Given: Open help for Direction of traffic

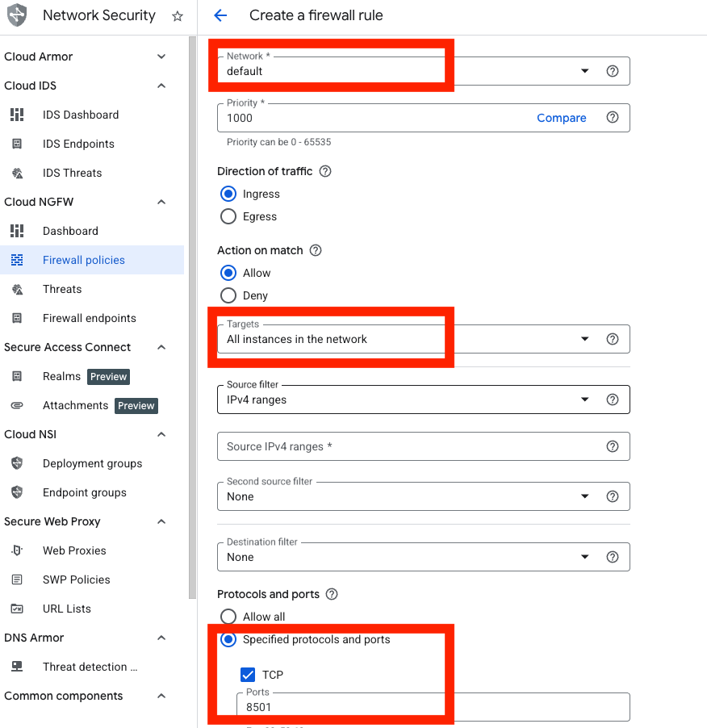Looking at the screenshot, I should pyautogui.click(x=325, y=171).
